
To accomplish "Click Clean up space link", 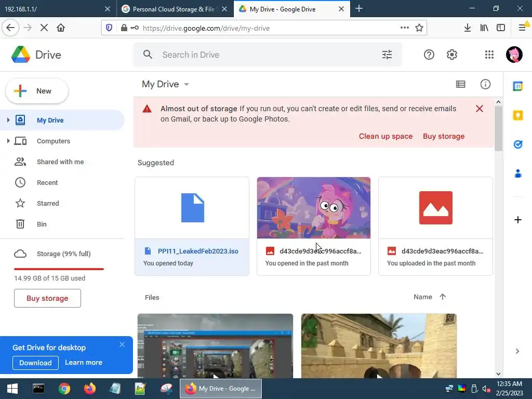I will click(386, 136).
